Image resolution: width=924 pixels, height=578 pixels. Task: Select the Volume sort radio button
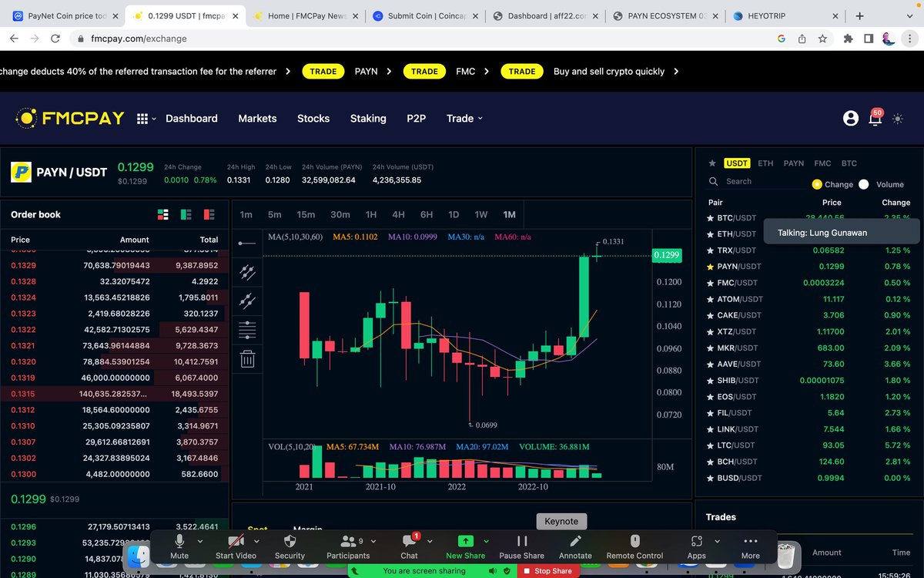click(x=863, y=184)
